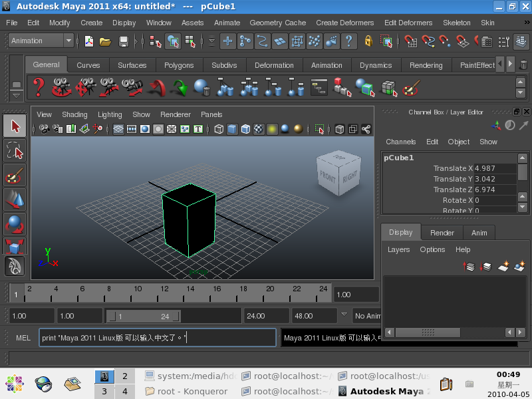This screenshot has width=532, height=399.
Task: Toggle the resolution gate icon
Action: point(145,129)
